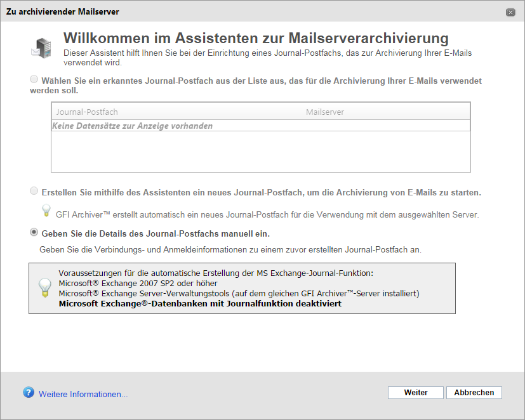Click the Abbrechen button
Image resolution: width=525 pixels, height=420 pixels.
pyautogui.click(x=474, y=393)
